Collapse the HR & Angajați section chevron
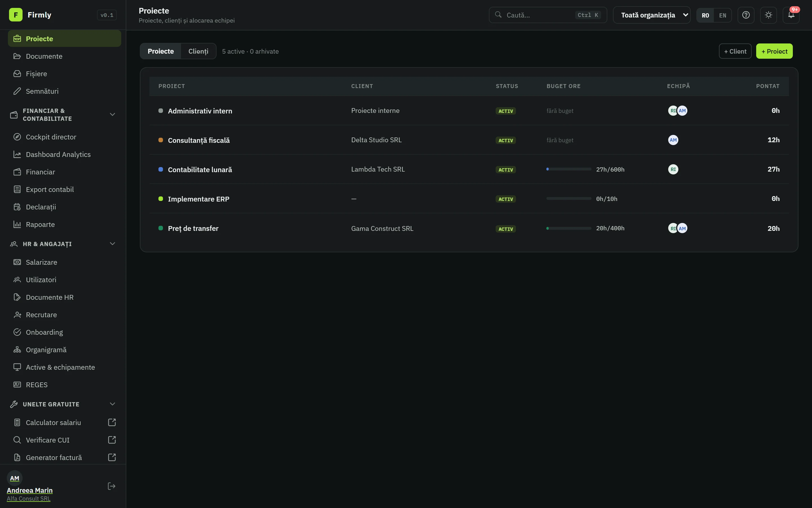 (112, 244)
